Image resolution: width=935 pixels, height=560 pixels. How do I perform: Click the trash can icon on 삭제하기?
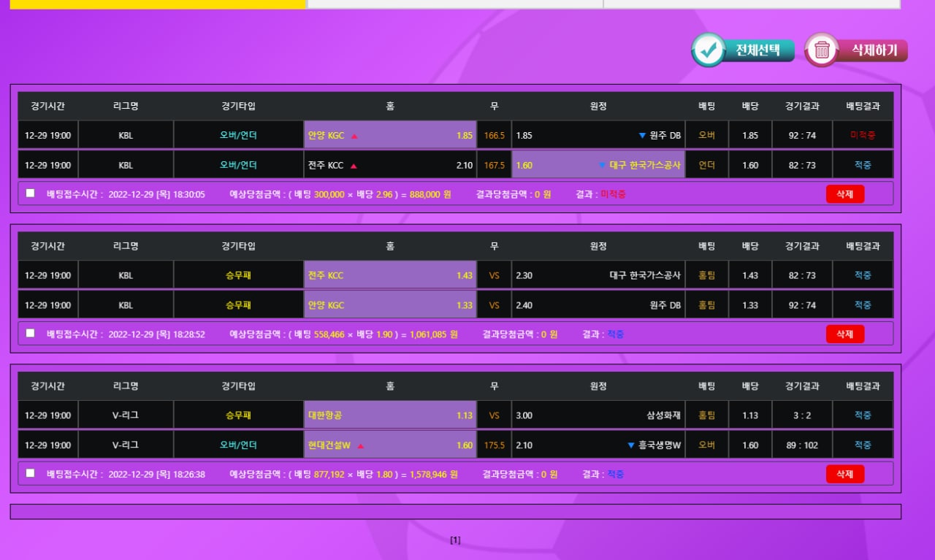(822, 50)
